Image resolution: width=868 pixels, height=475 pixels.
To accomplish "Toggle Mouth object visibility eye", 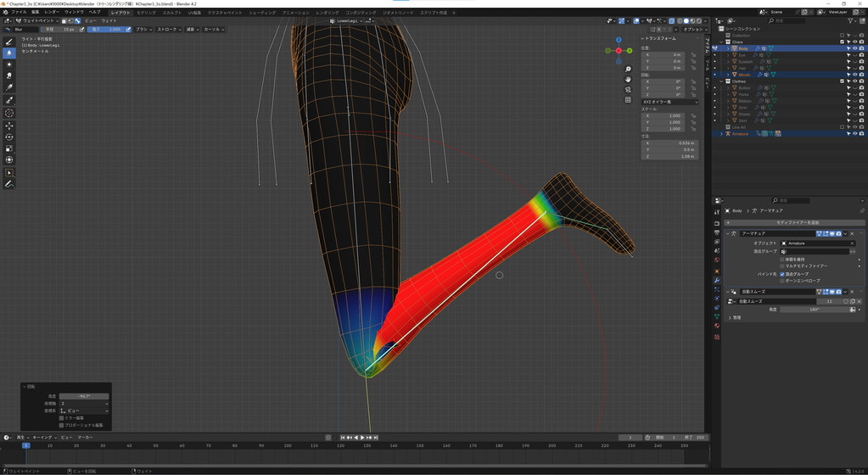I will coord(854,74).
